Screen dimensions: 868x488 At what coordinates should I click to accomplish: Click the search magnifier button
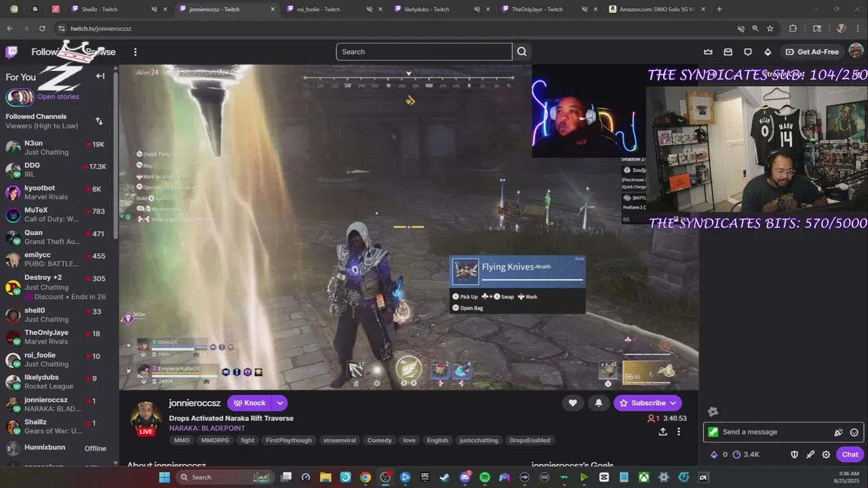coord(521,52)
